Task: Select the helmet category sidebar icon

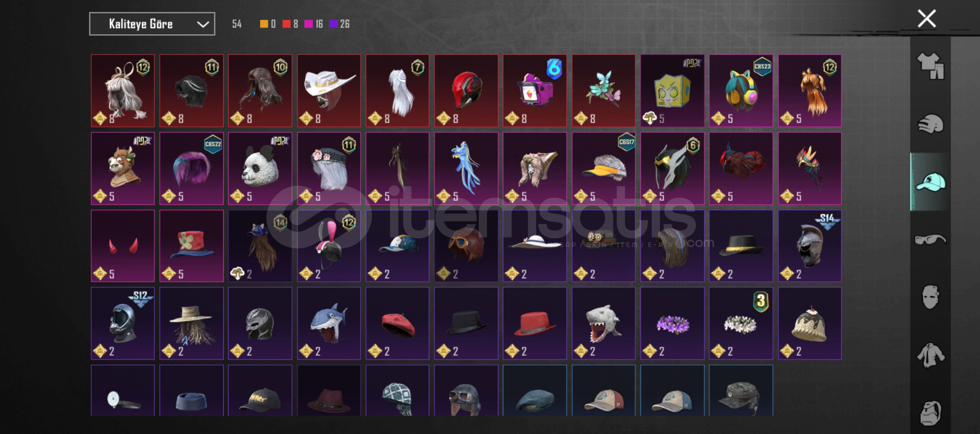Action: [x=931, y=124]
